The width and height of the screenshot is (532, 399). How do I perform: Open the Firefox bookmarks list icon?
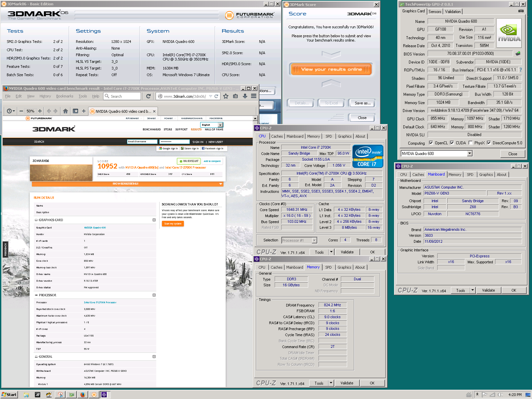click(235, 96)
